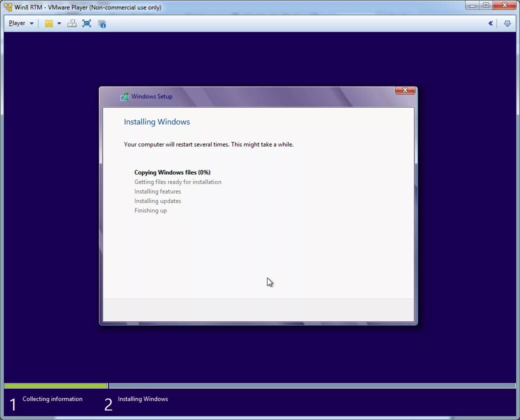Click 'Copying Windows files (0%)' step
This screenshot has width=520, height=420.
click(172, 172)
